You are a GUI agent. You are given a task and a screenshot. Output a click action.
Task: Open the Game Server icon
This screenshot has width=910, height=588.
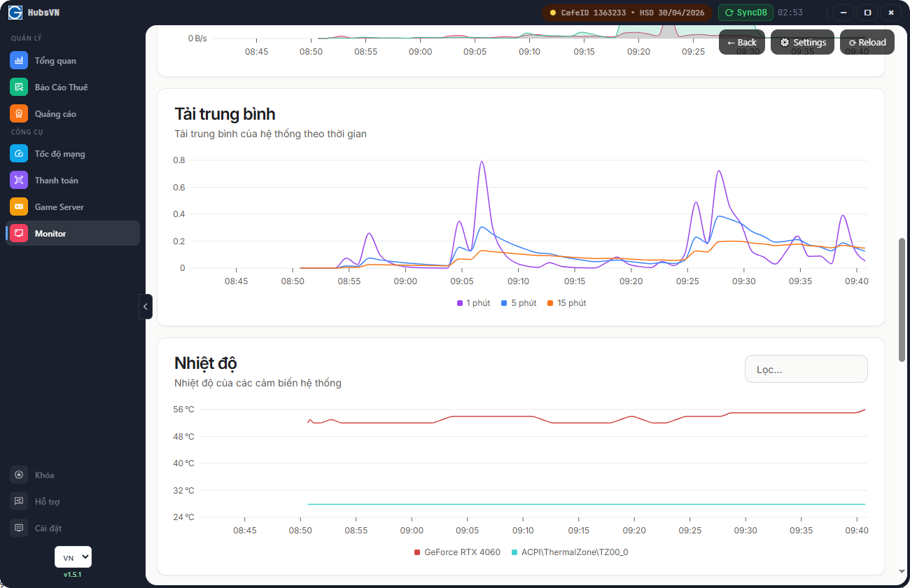(19, 206)
